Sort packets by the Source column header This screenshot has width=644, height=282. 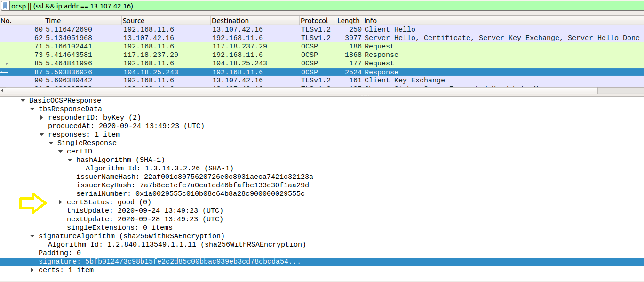166,21
